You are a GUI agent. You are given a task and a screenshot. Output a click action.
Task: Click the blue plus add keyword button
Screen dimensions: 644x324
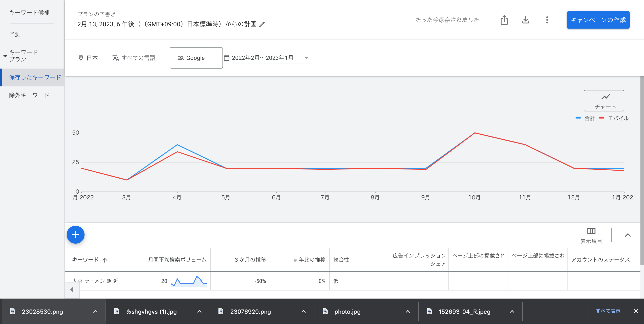point(76,235)
